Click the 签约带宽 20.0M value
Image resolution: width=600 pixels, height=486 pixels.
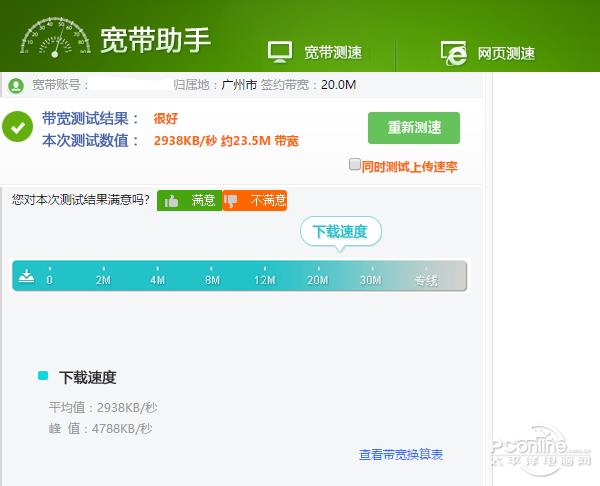click(336, 85)
